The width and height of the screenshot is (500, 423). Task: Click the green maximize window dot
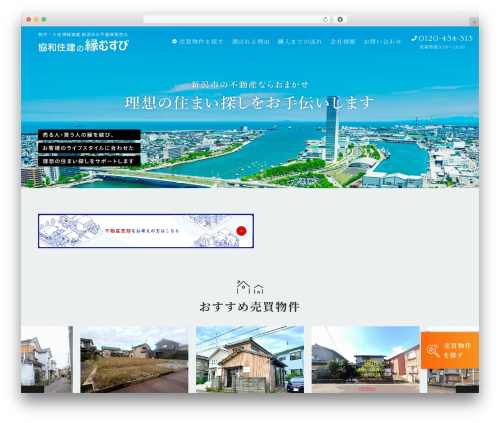pyautogui.click(x=44, y=19)
